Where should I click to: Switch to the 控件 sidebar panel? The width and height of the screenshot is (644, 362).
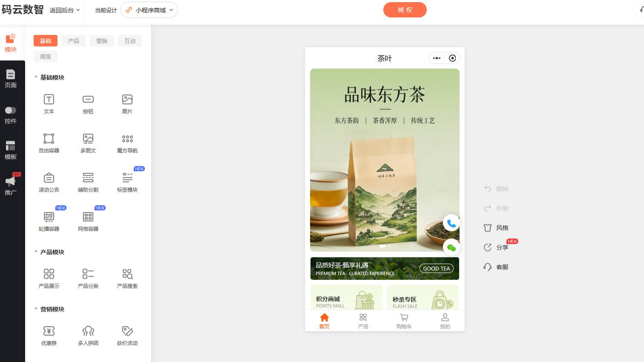10,114
